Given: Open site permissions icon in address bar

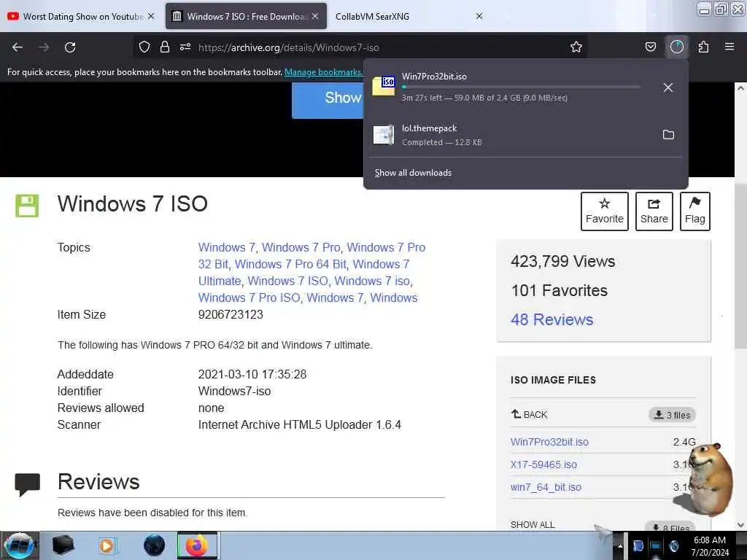Looking at the screenshot, I should click(x=185, y=47).
